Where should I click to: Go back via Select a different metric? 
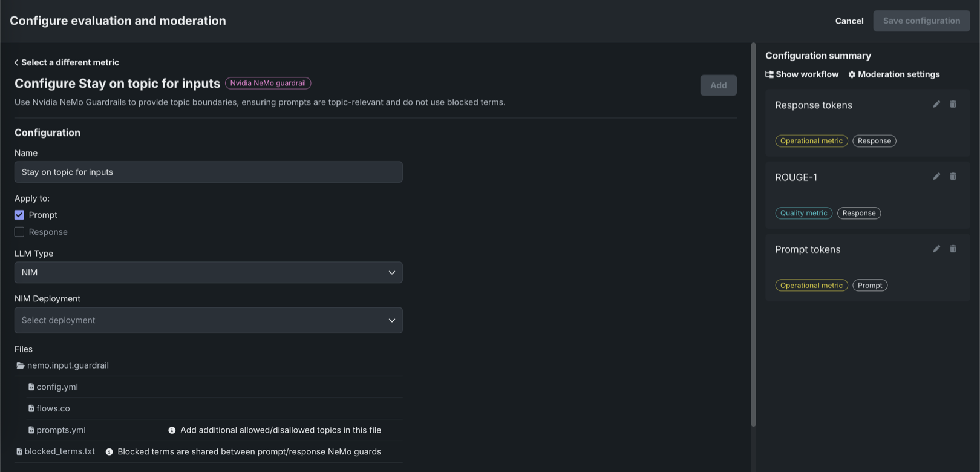67,62
